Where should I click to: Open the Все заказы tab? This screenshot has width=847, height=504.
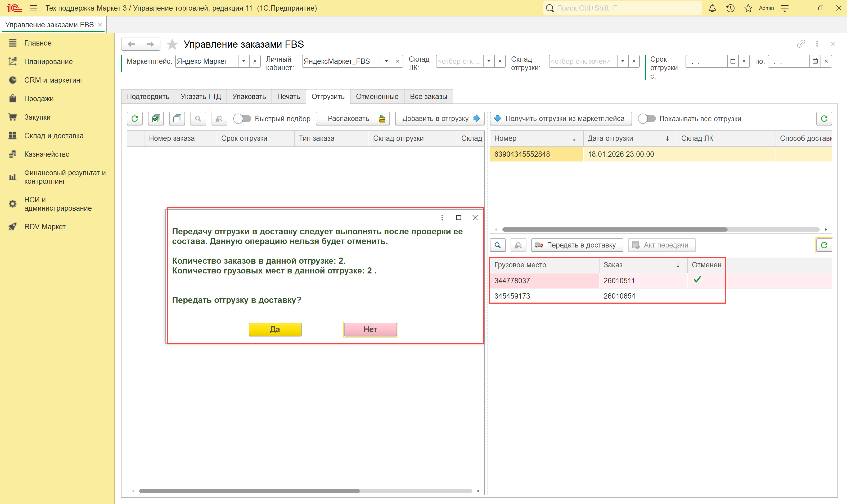(428, 96)
